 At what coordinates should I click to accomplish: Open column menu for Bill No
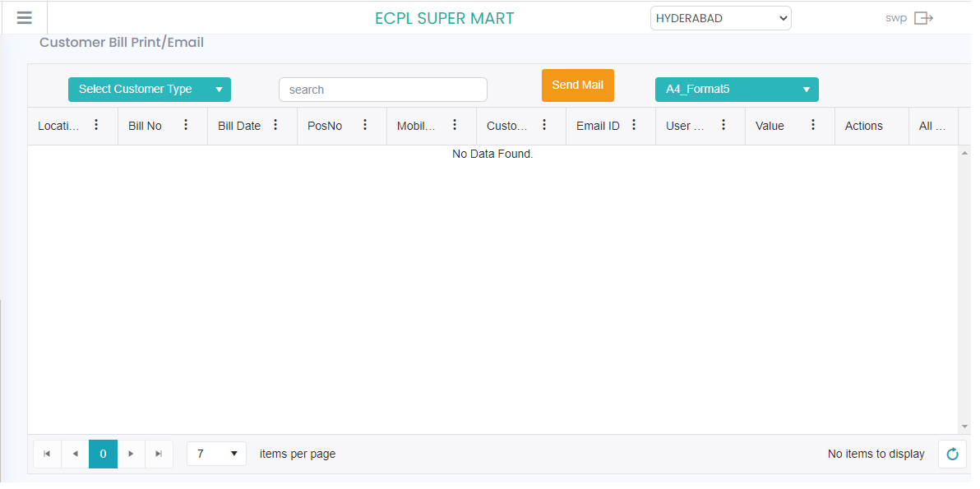[x=186, y=125]
